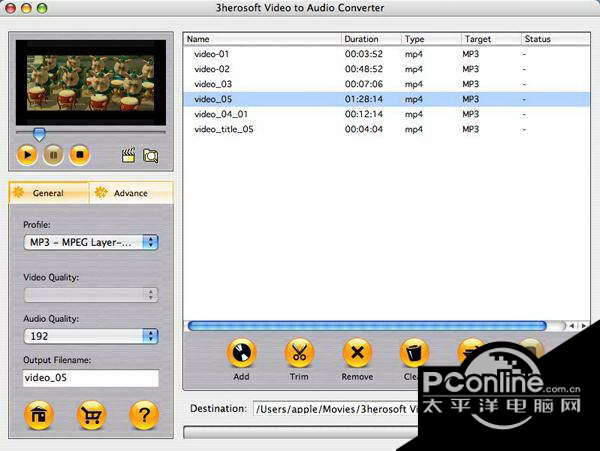The height and width of the screenshot is (451, 600).
Task: Pause the video preview
Action: coord(53,155)
